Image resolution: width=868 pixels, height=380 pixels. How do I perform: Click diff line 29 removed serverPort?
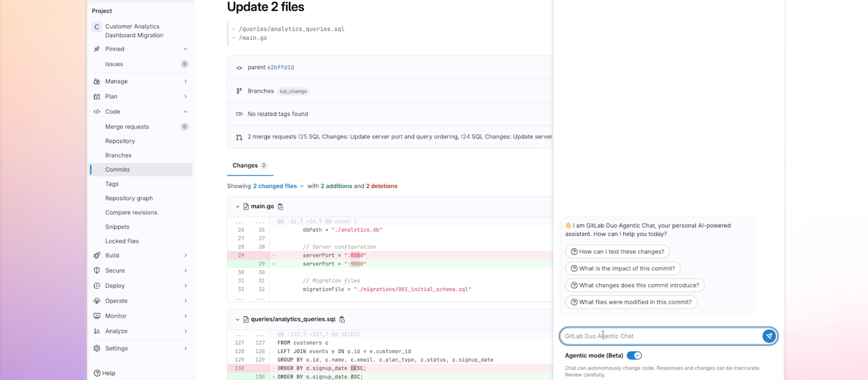(390, 255)
